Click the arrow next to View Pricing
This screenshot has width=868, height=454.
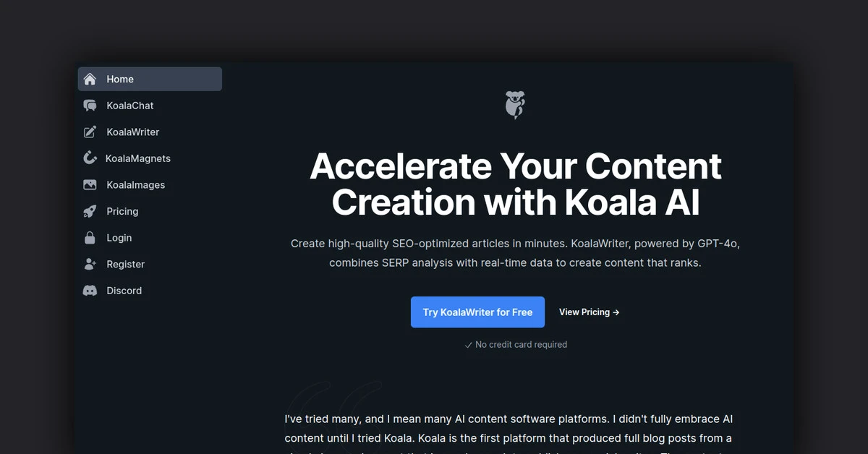point(616,312)
